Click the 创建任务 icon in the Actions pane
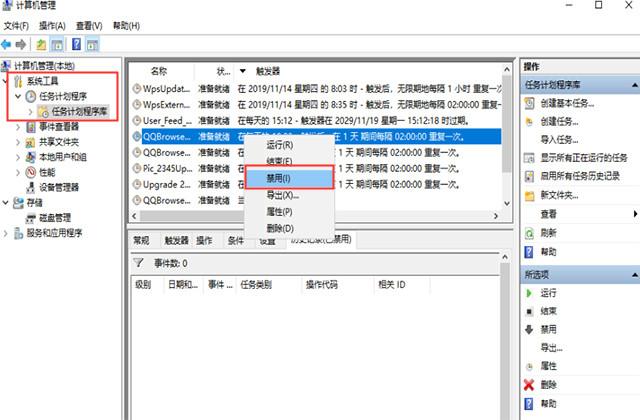The image size is (640, 420). [529, 122]
